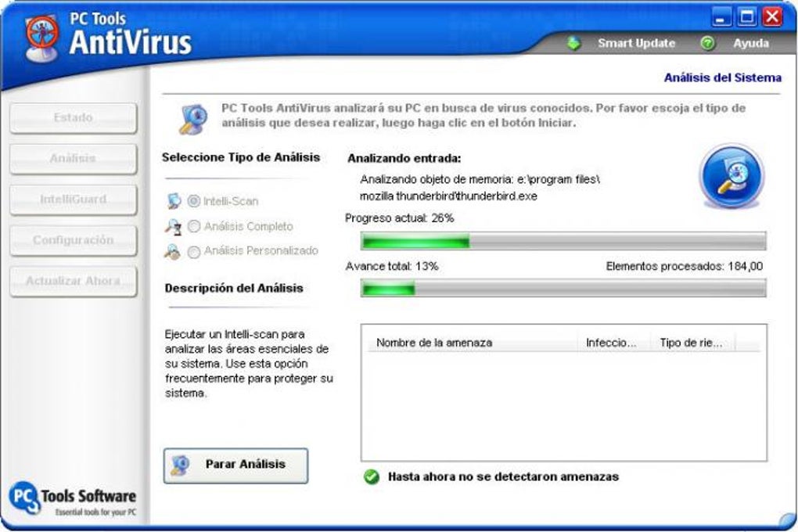Click the magnifier monitor icon beside description text
The image size is (798, 532).
point(193,119)
